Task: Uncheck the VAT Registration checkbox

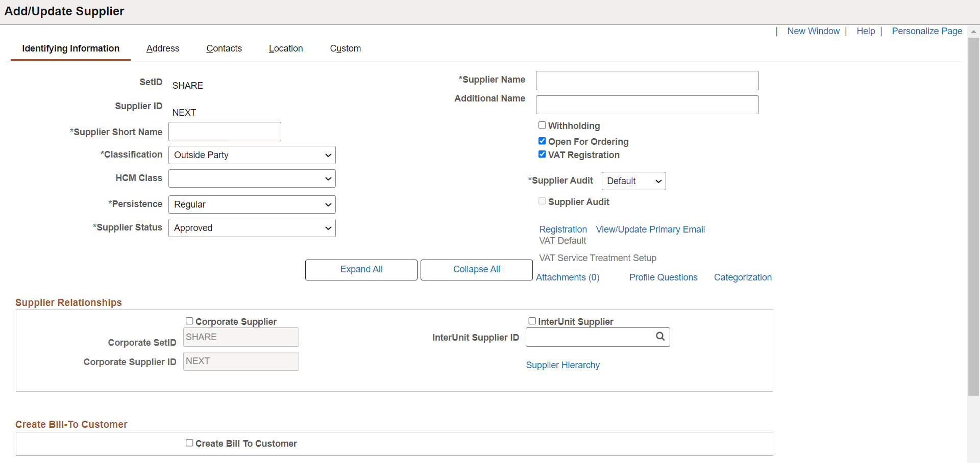Action: tap(542, 154)
